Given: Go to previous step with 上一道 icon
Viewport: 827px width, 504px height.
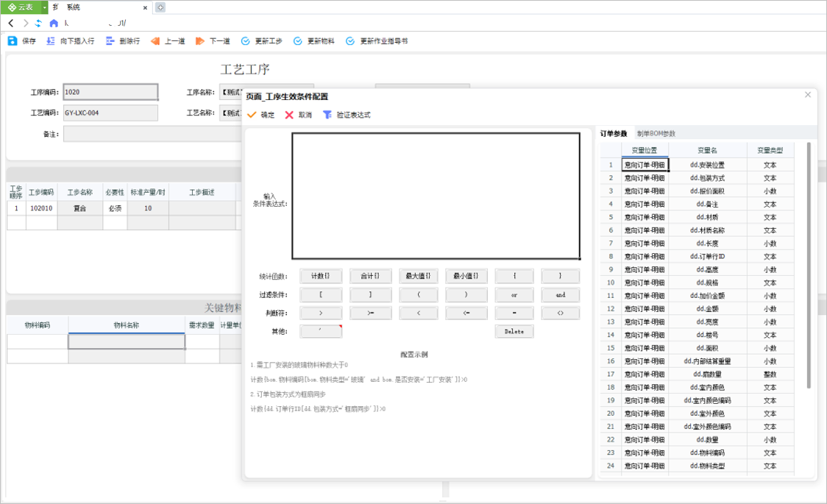Looking at the screenshot, I should [x=155, y=40].
